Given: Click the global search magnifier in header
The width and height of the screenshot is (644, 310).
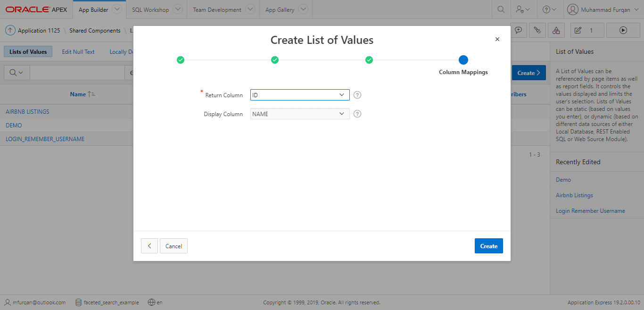Looking at the screenshot, I should click(501, 9).
